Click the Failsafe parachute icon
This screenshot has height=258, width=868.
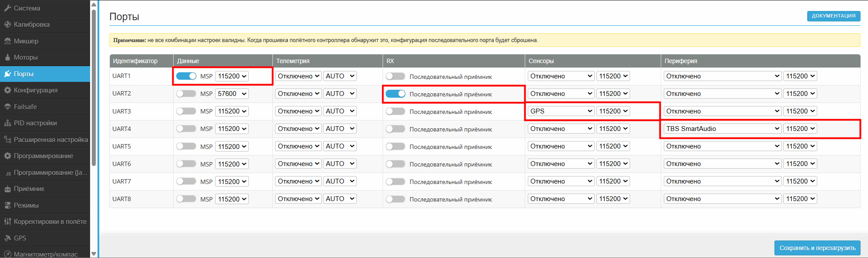pos(7,107)
